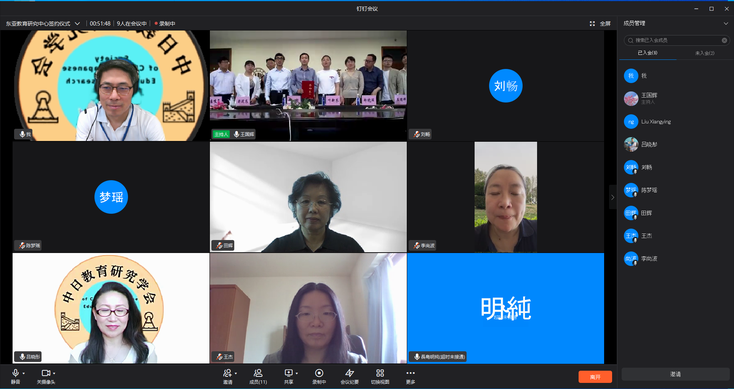
Task: Open the 共享 screen share icon
Action: 288,373
